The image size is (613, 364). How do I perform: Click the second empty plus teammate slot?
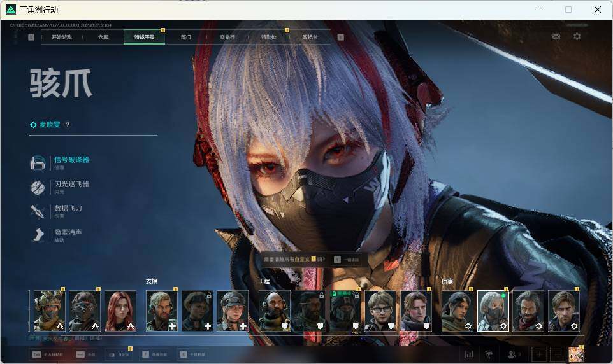pyautogui.click(x=558, y=354)
